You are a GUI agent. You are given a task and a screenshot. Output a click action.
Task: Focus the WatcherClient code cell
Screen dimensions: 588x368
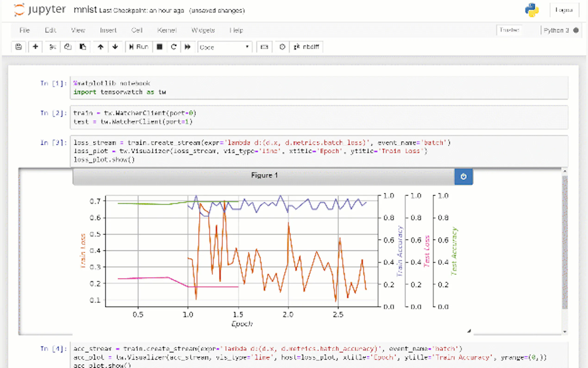click(319, 117)
